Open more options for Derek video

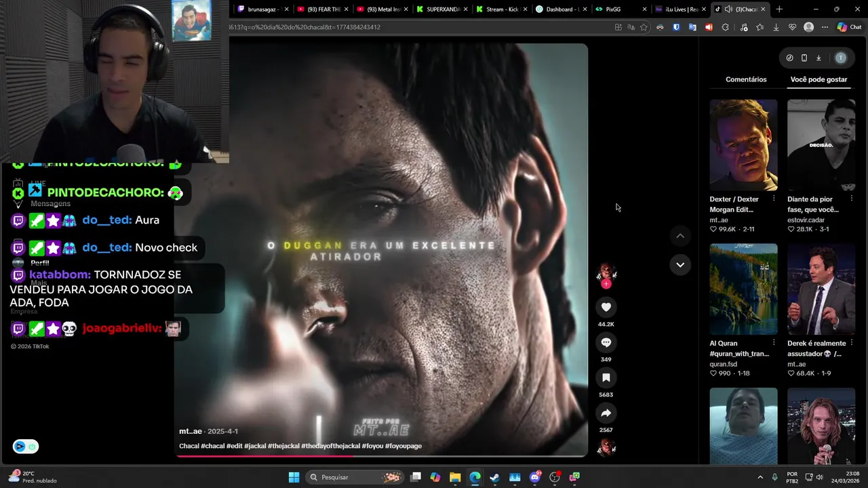[852, 343]
